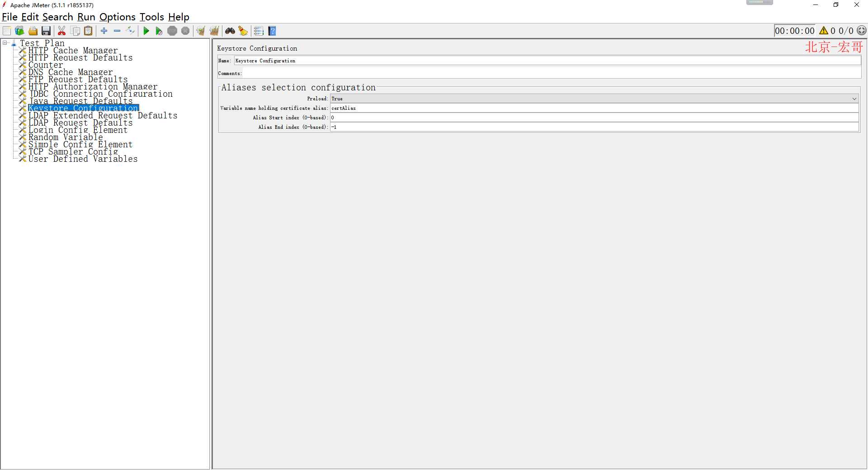
Task: Copy the selected element icon
Action: pos(75,31)
